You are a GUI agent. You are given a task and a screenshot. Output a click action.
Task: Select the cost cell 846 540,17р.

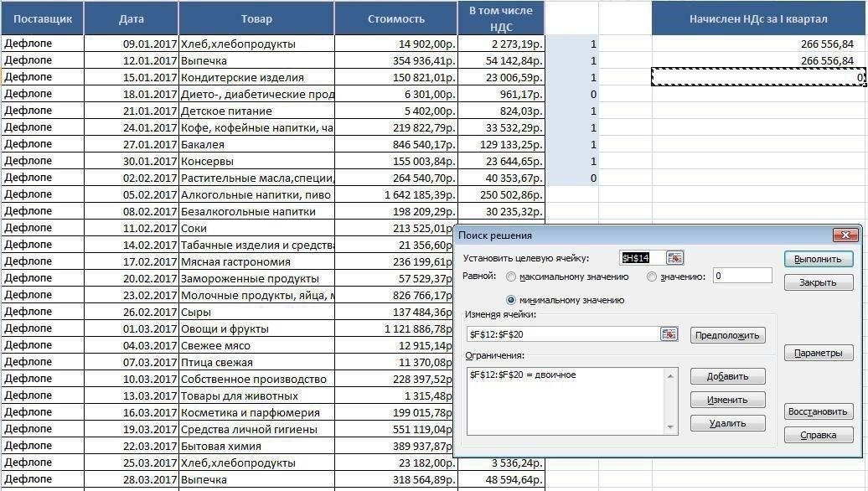click(396, 144)
